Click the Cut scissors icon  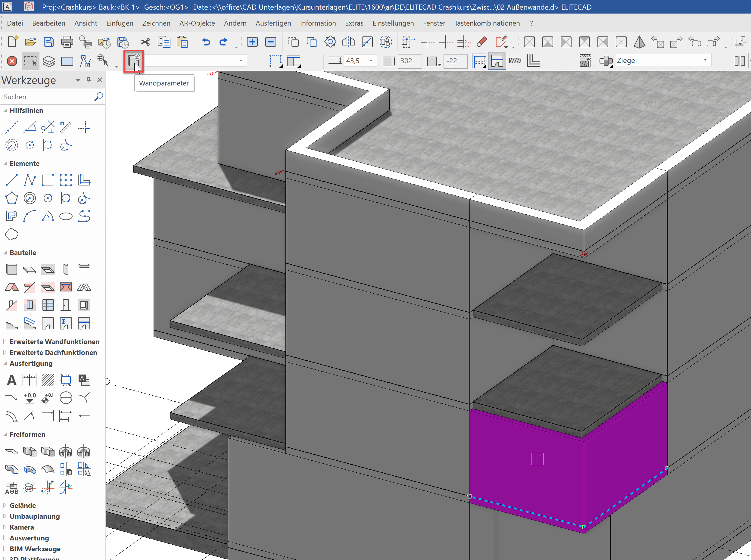point(145,42)
